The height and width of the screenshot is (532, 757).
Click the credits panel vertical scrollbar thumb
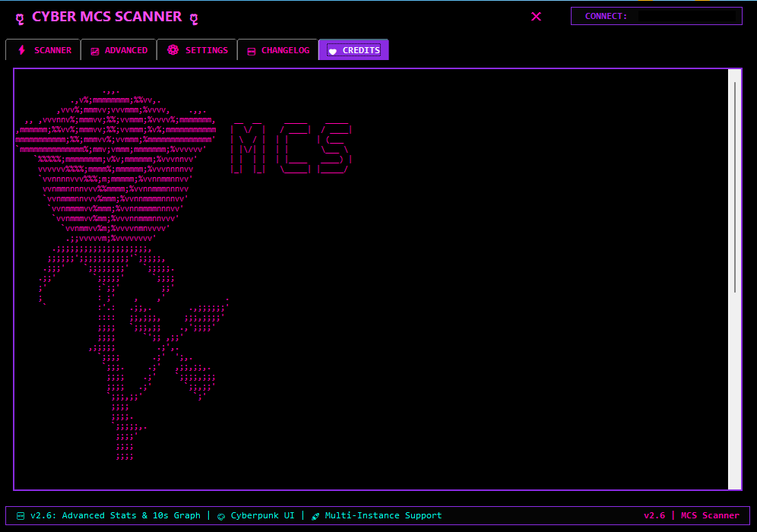coord(734,186)
